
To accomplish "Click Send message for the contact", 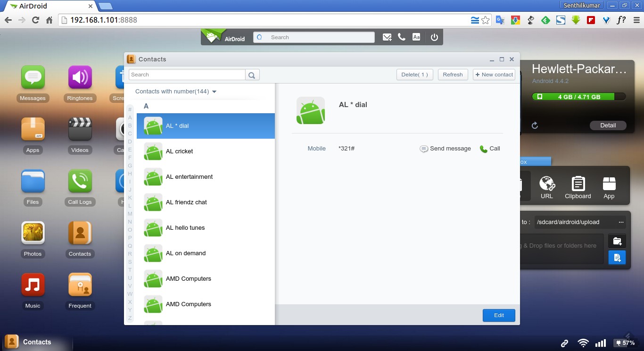I will [445, 149].
